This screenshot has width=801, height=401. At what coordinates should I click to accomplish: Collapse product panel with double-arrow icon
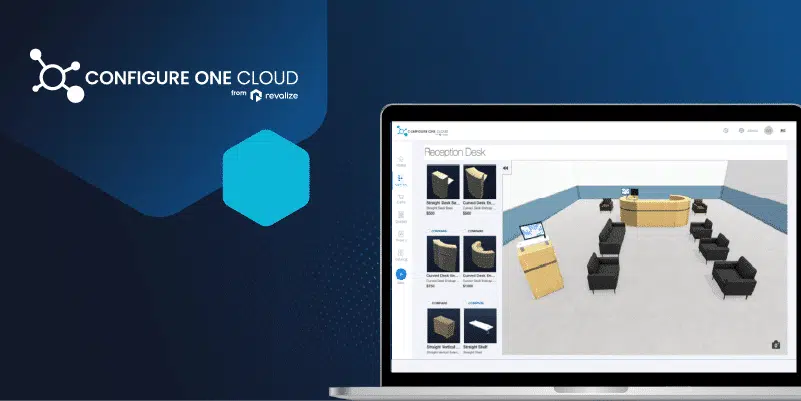pyautogui.click(x=506, y=168)
